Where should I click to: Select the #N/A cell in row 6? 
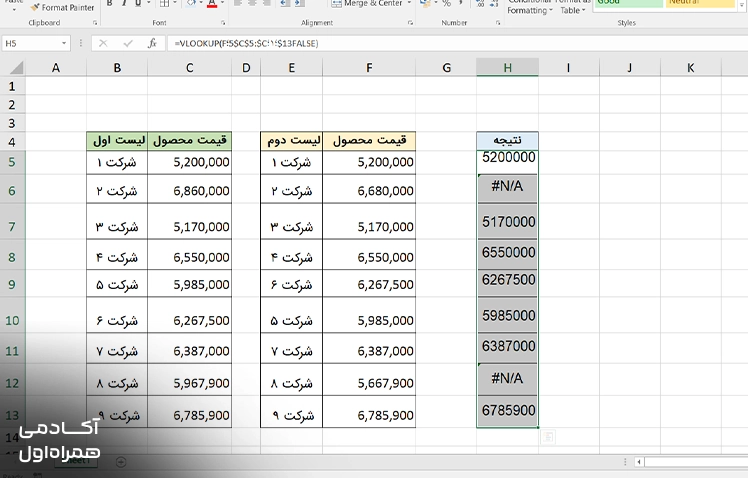coord(507,189)
